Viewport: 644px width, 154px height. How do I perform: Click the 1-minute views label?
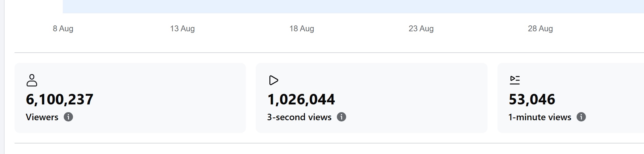[540, 117]
